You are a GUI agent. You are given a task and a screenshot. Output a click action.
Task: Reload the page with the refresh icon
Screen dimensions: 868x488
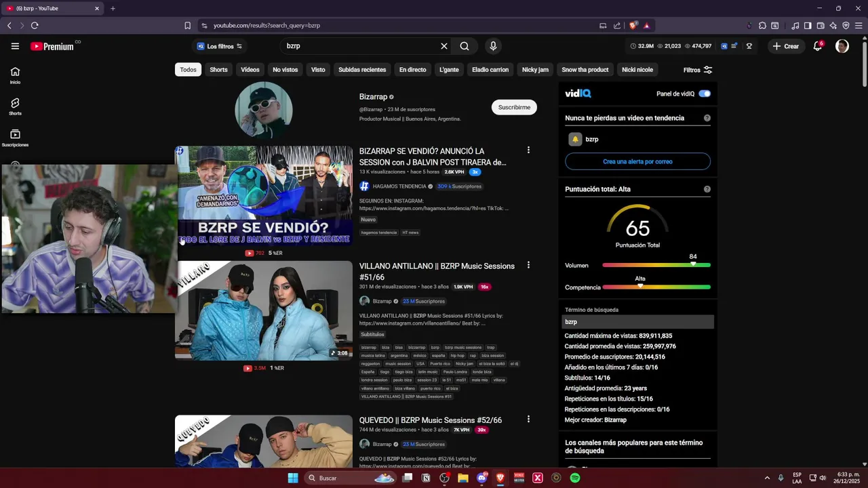[35, 26]
